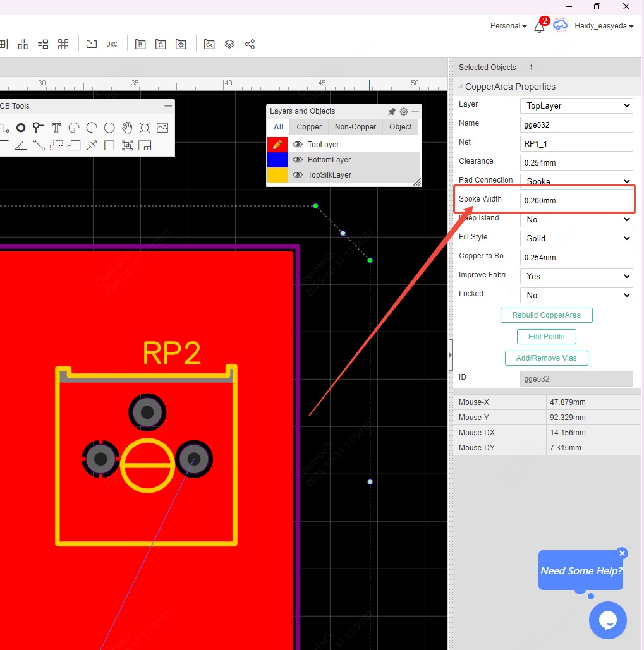The image size is (644, 650).
Task: Activate the hand pan tool
Action: (x=127, y=128)
